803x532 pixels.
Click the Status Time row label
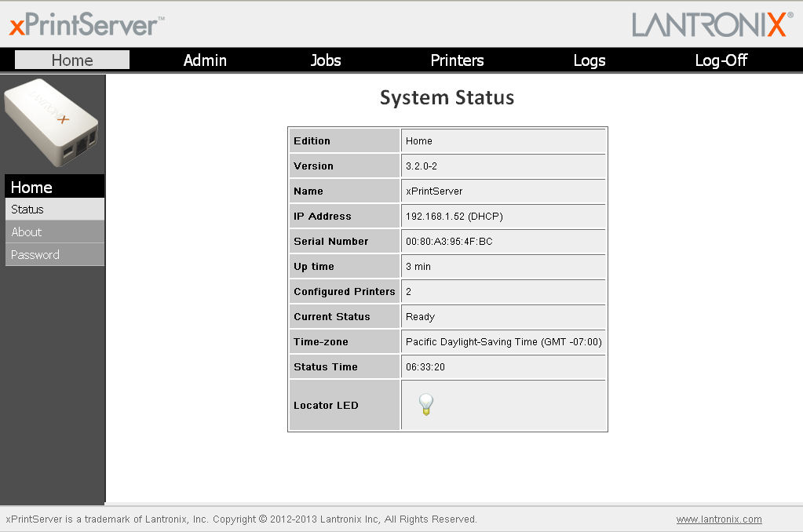tap(326, 366)
